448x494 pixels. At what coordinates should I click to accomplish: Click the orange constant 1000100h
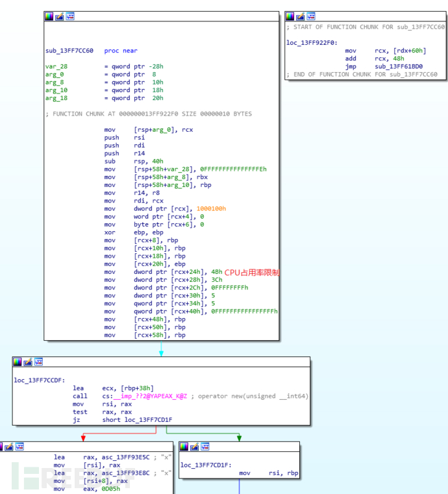[x=211, y=208]
